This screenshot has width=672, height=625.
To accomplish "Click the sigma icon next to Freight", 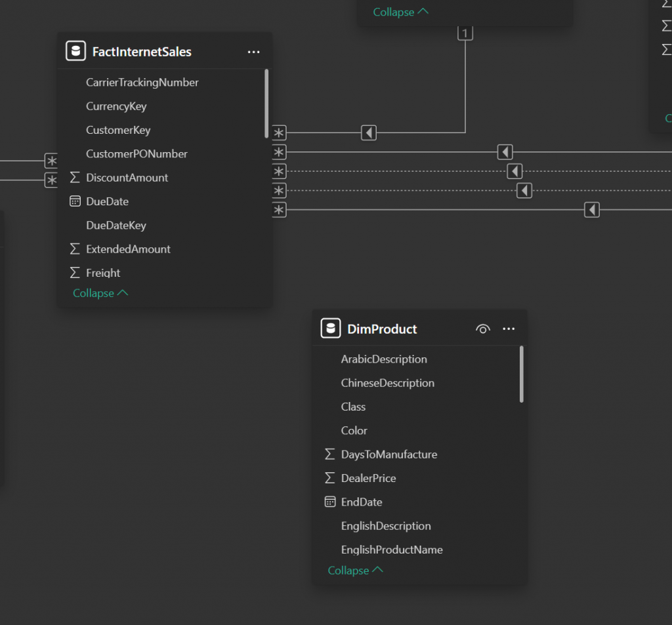I will (75, 273).
